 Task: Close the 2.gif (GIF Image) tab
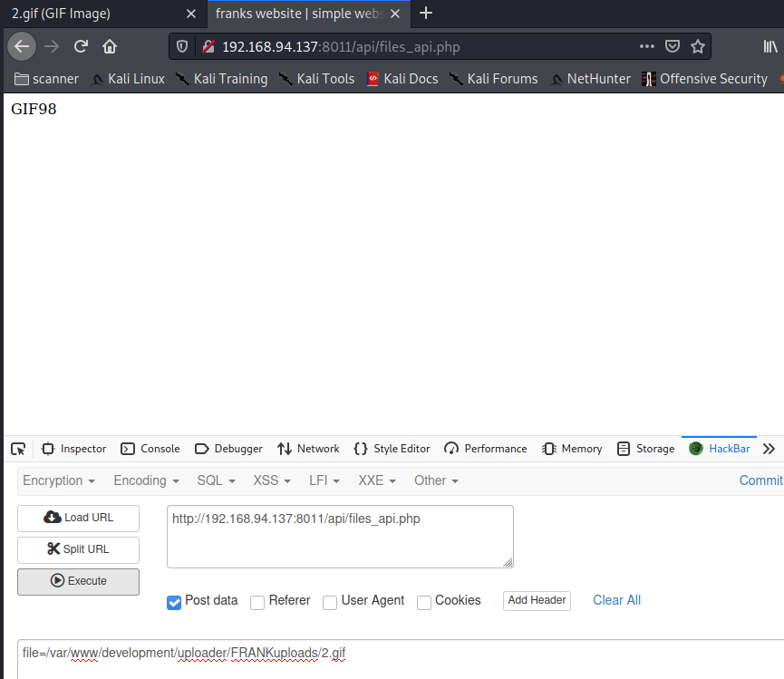pos(191,14)
